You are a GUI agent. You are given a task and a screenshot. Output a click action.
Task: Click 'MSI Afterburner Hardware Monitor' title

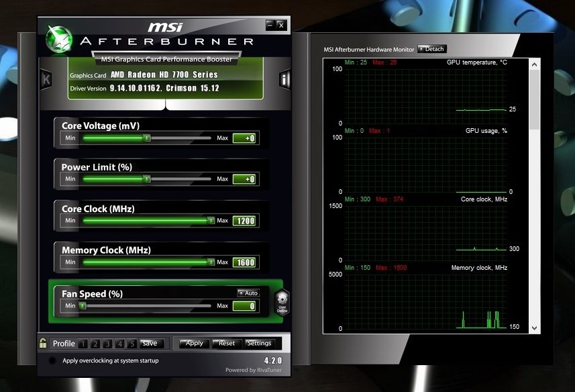coord(368,49)
